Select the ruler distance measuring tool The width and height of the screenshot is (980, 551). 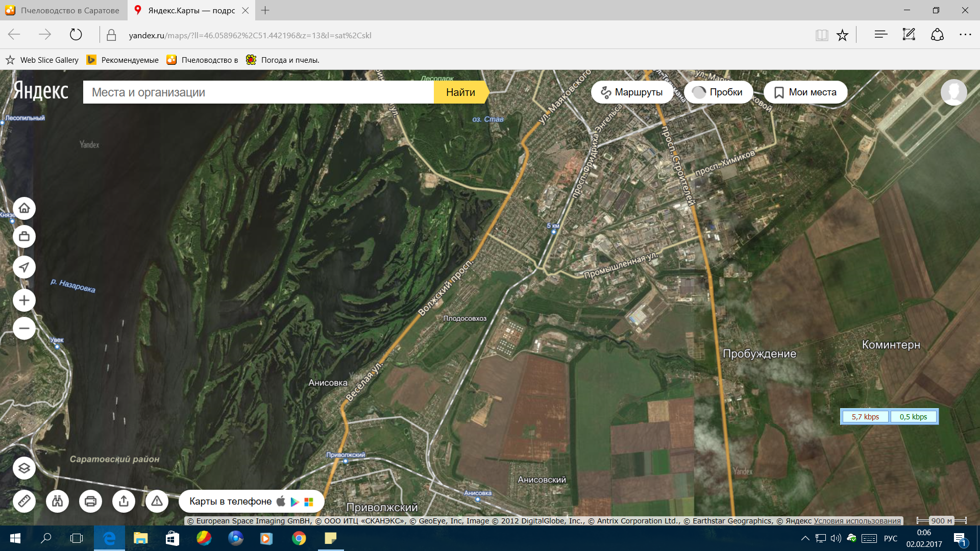point(24,501)
